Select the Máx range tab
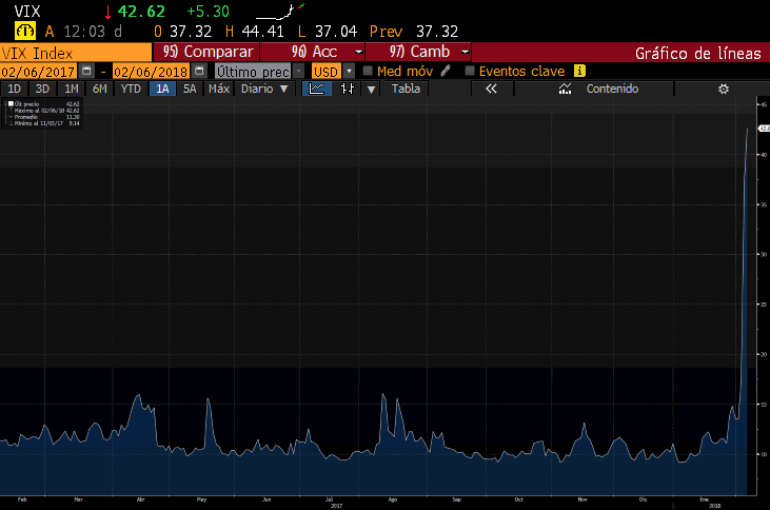770x510 pixels. point(219,89)
